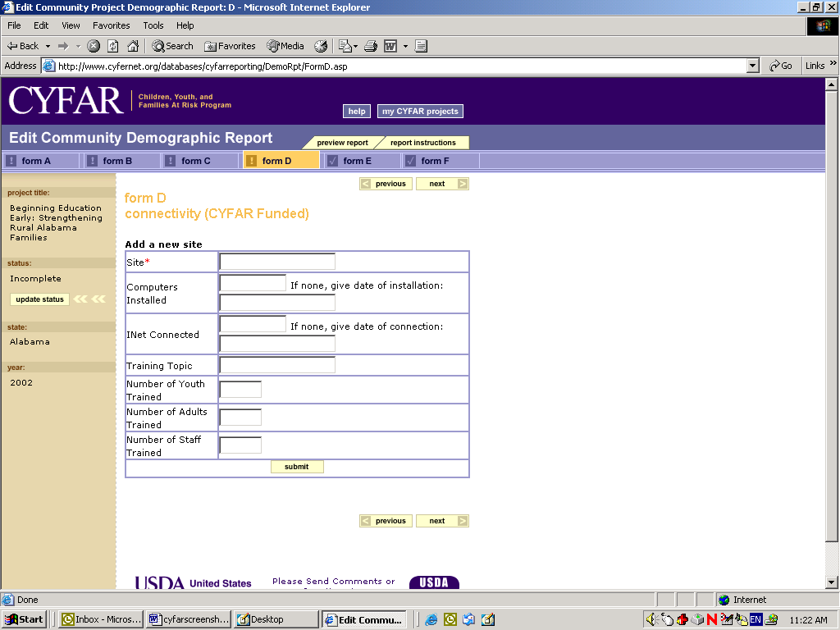Click Internet Explorer quick launch icon
This screenshot has width=840, height=630.
coord(431,619)
